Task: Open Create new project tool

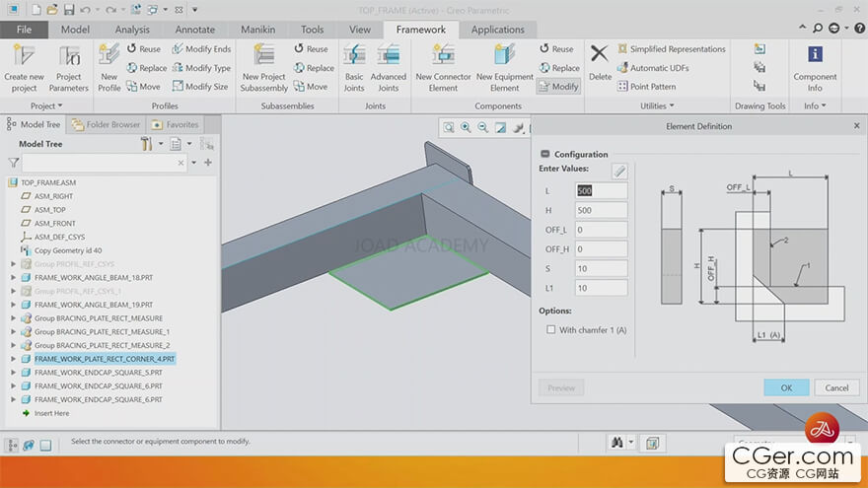Action: 24,56
